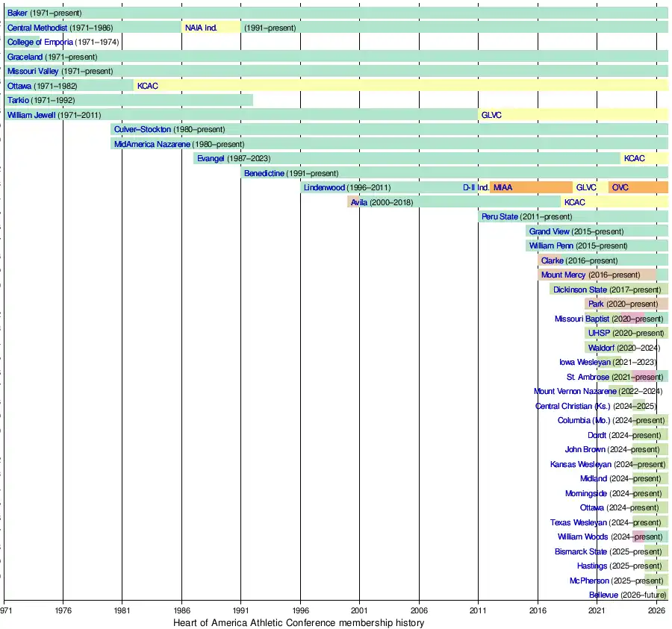Open the Tarkio link

18,100
